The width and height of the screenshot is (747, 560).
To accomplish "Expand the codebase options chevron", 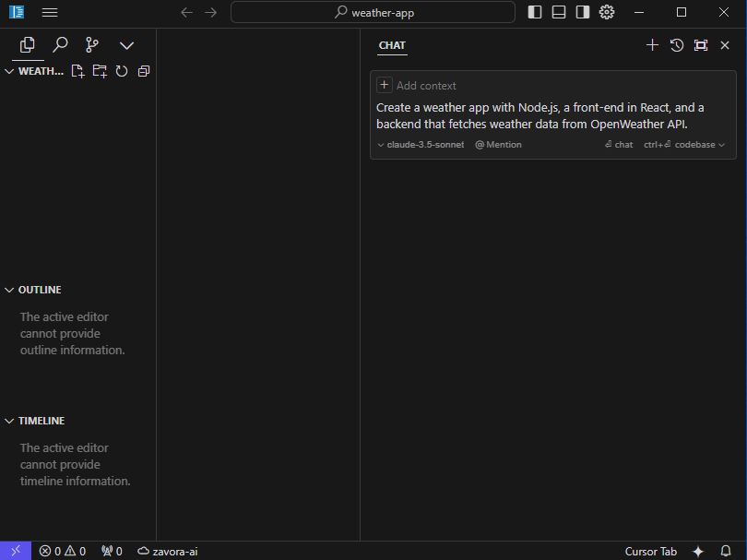I will point(721,145).
